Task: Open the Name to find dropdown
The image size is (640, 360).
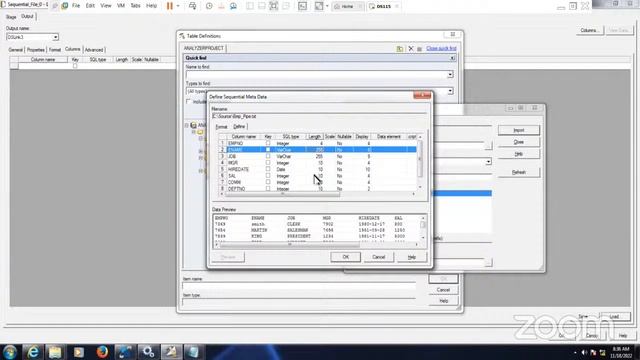Action: pyautogui.click(x=450, y=75)
